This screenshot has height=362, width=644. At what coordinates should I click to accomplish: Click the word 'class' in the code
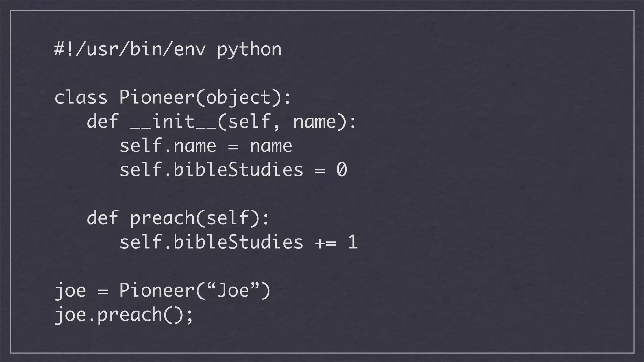click(x=81, y=97)
